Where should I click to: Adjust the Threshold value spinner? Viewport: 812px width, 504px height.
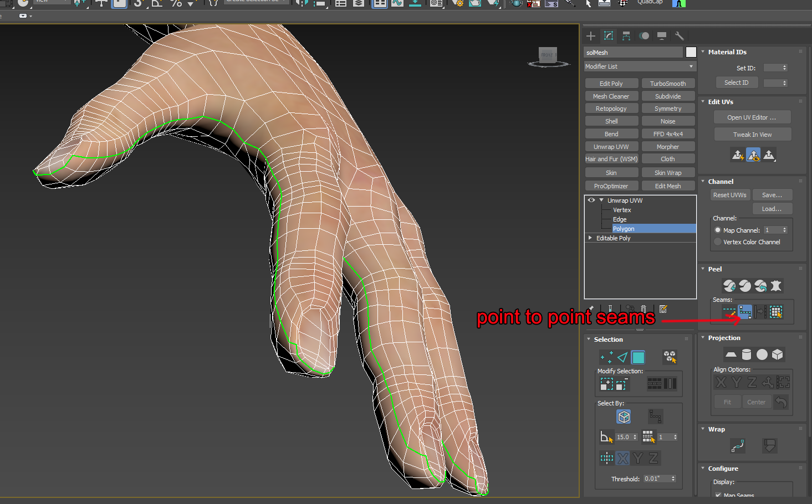674,479
